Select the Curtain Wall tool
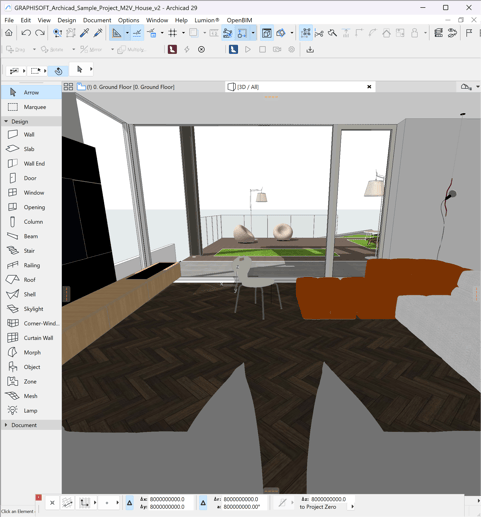 (31, 338)
